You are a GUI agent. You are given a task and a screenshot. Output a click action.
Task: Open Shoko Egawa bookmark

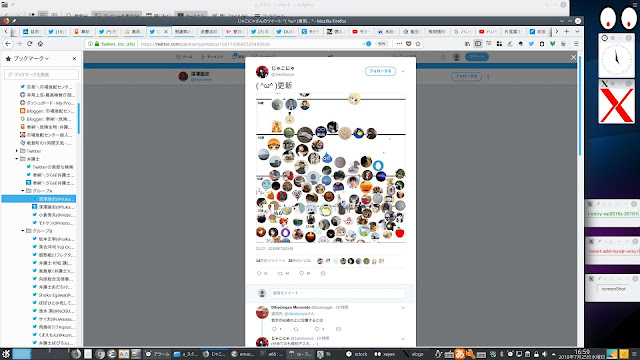coord(53,295)
